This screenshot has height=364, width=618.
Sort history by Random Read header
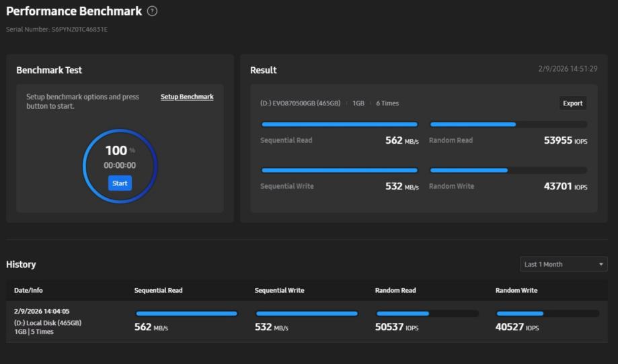click(395, 291)
